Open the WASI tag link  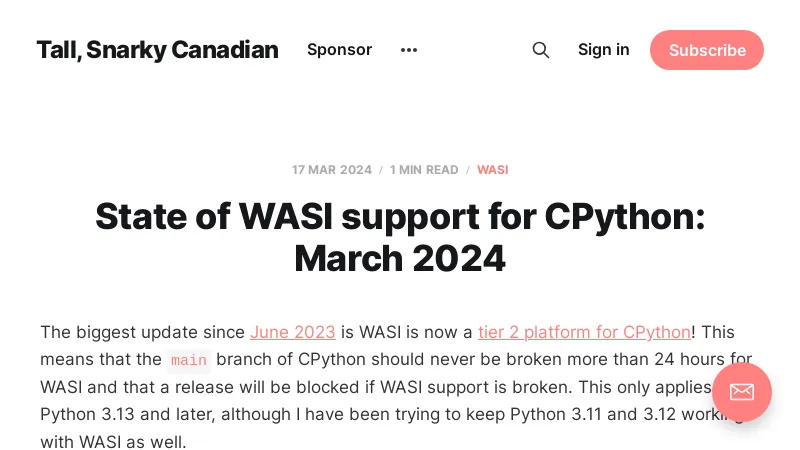click(492, 170)
